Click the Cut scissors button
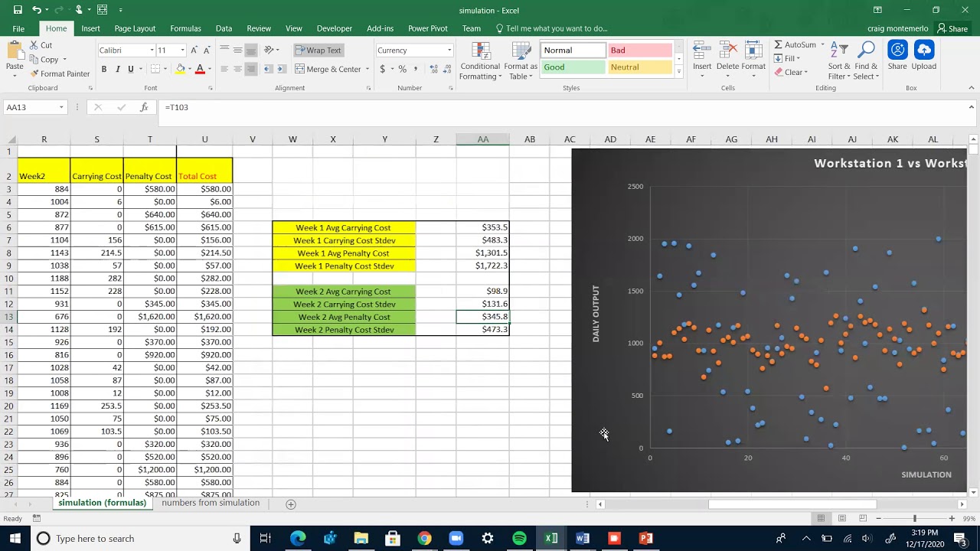This screenshot has width=980, height=551. point(41,45)
